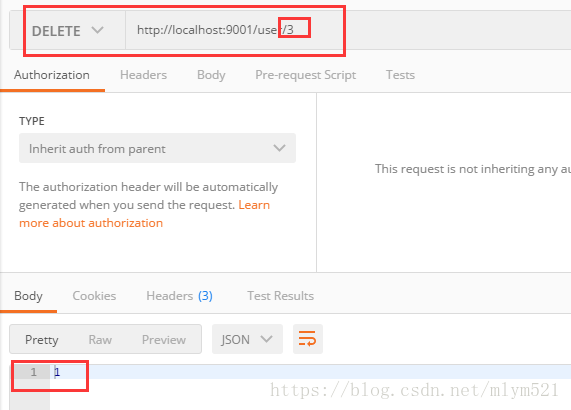The width and height of the screenshot is (571, 410).
Task: Click the response value 1 in the body
Action: pyautogui.click(x=57, y=372)
